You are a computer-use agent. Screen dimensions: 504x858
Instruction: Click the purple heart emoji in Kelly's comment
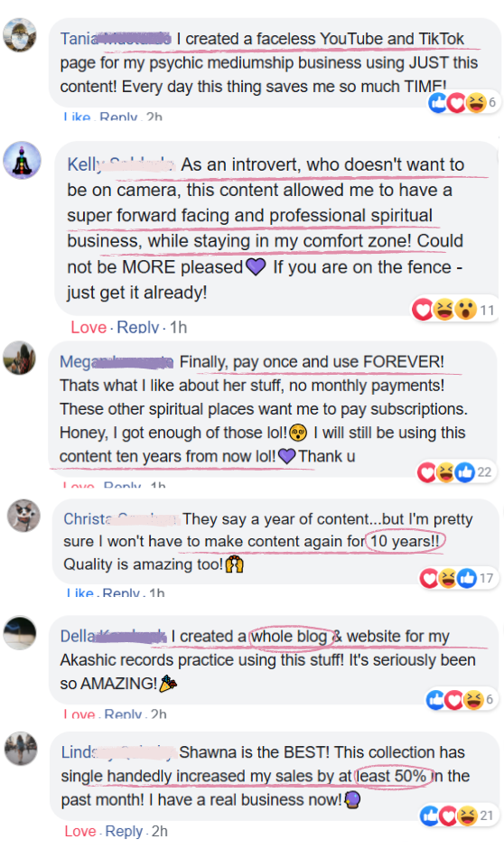(x=256, y=267)
